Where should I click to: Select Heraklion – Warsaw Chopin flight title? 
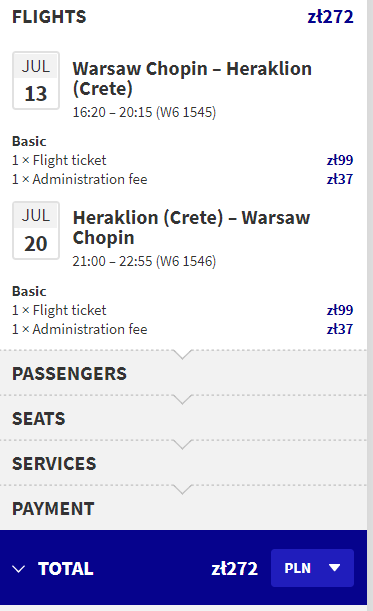coord(191,228)
